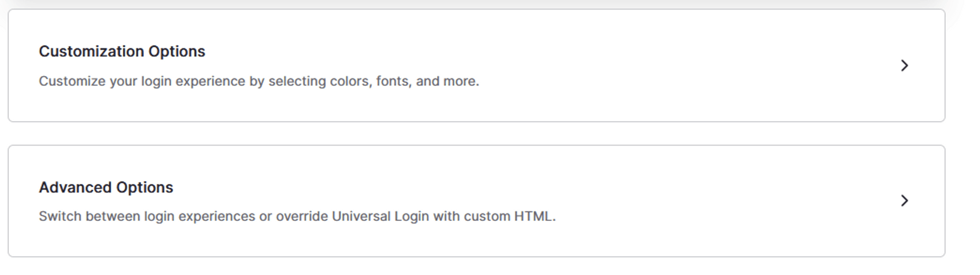This screenshot has height=275, width=980.
Task: Click the bold 'Customization Options' title text
Action: [122, 51]
